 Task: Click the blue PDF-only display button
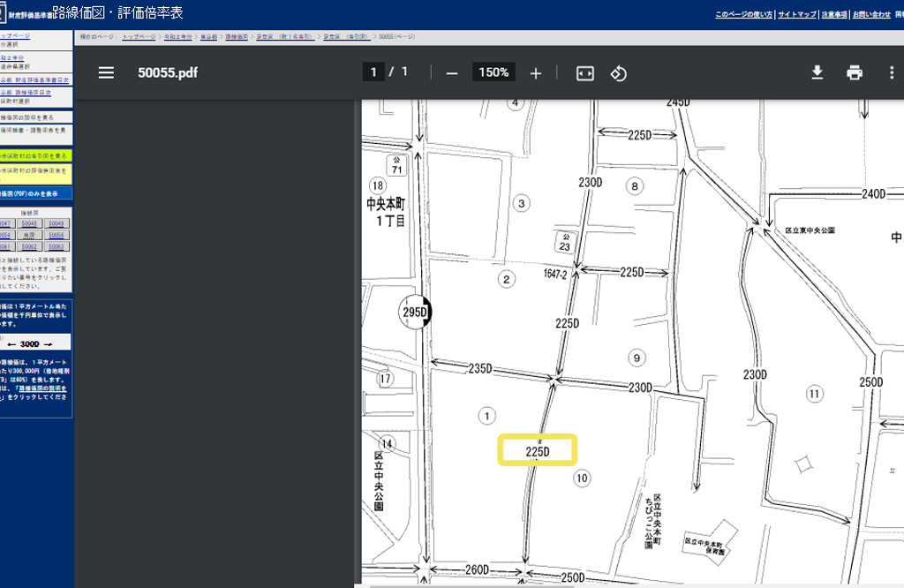pos(35,193)
